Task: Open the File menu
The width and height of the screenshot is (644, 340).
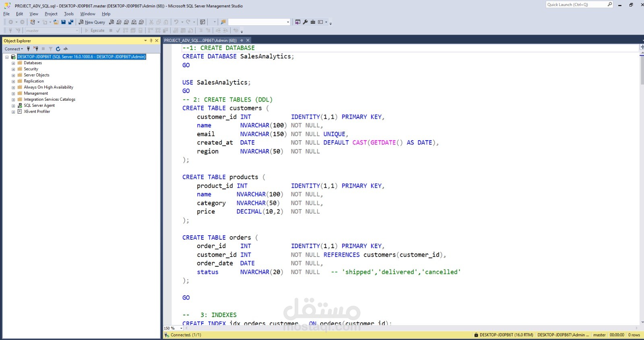Action: pyautogui.click(x=6, y=14)
